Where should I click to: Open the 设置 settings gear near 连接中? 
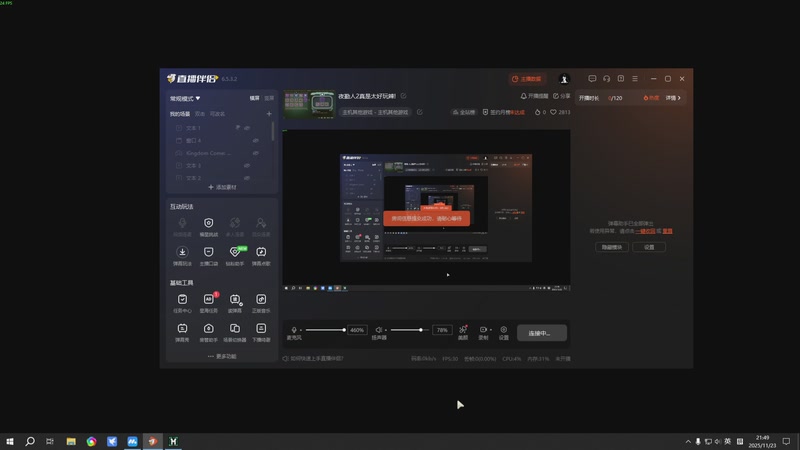pyautogui.click(x=504, y=330)
